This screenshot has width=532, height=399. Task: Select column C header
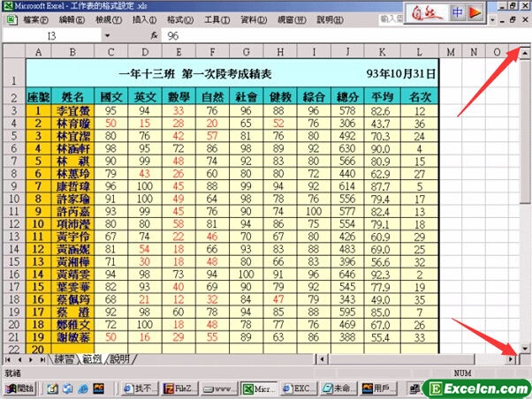110,52
